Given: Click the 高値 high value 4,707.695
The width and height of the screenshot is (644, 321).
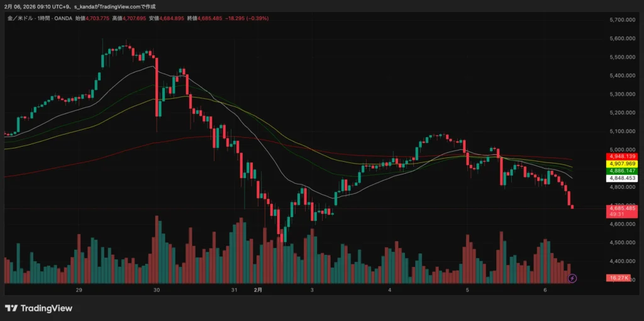Looking at the screenshot, I should (x=133, y=19).
